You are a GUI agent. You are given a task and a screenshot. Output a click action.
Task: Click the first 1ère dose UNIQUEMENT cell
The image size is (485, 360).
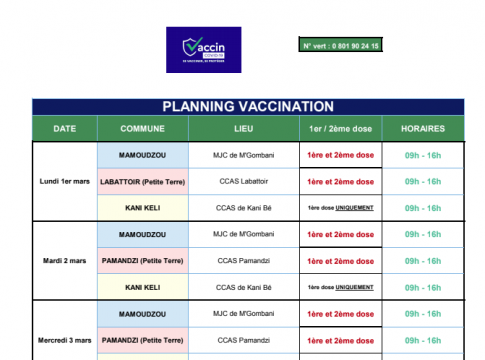tap(340, 208)
